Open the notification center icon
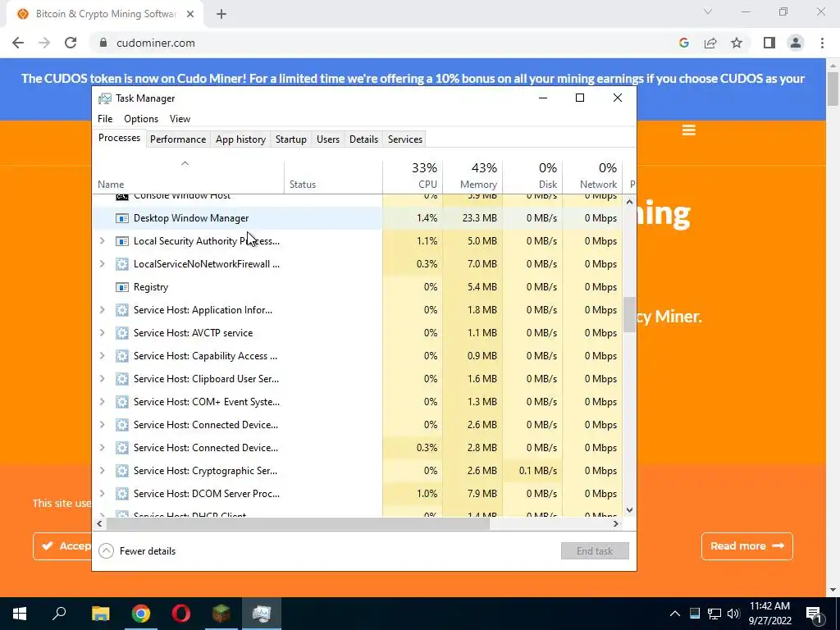 [814, 614]
